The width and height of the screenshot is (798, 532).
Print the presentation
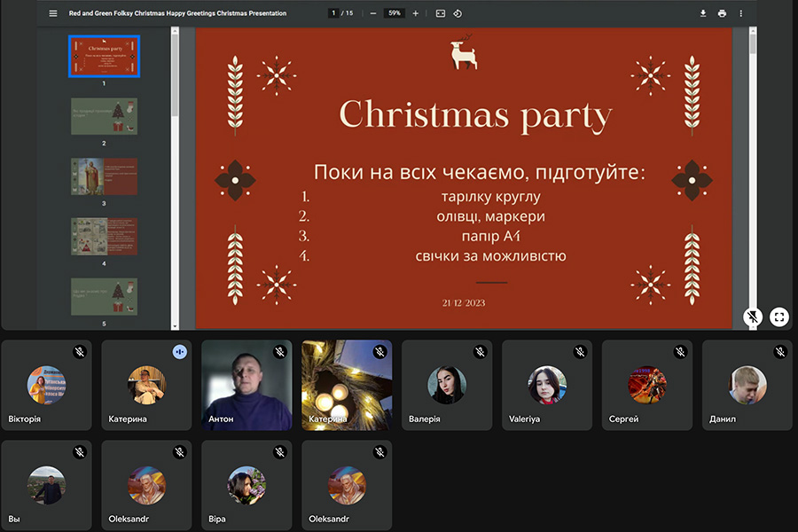pyautogui.click(x=723, y=13)
